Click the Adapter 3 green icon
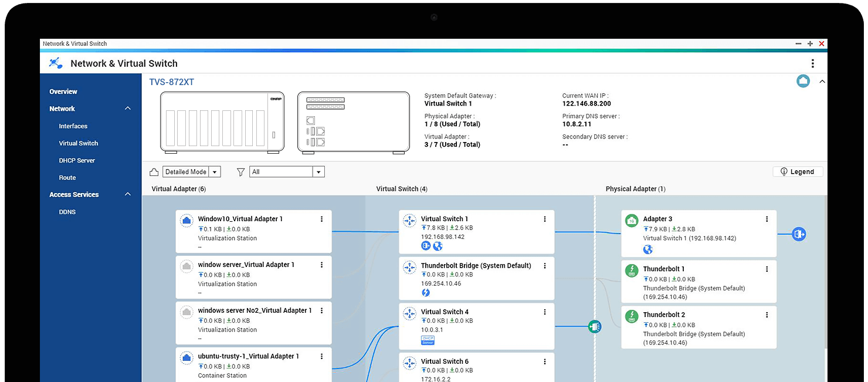The height and width of the screenshot is (382, 868). tap(632, 221)
